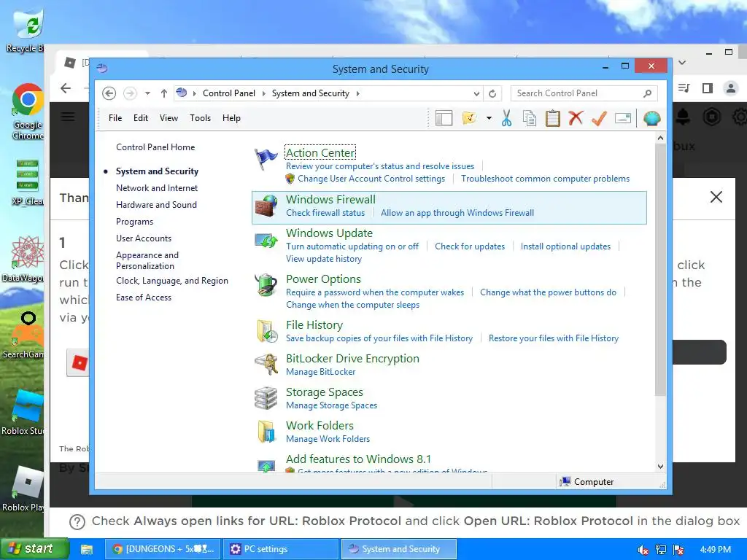This screenshot has width=747, height=560.
Task: Click the globe shell toolbar icon
Action: [x=651, y=118]
